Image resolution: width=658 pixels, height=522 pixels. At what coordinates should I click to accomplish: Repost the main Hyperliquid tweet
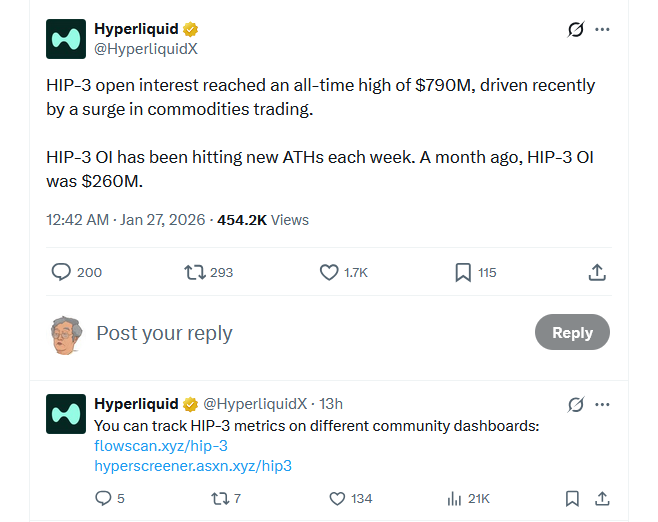tap(195, 271)
